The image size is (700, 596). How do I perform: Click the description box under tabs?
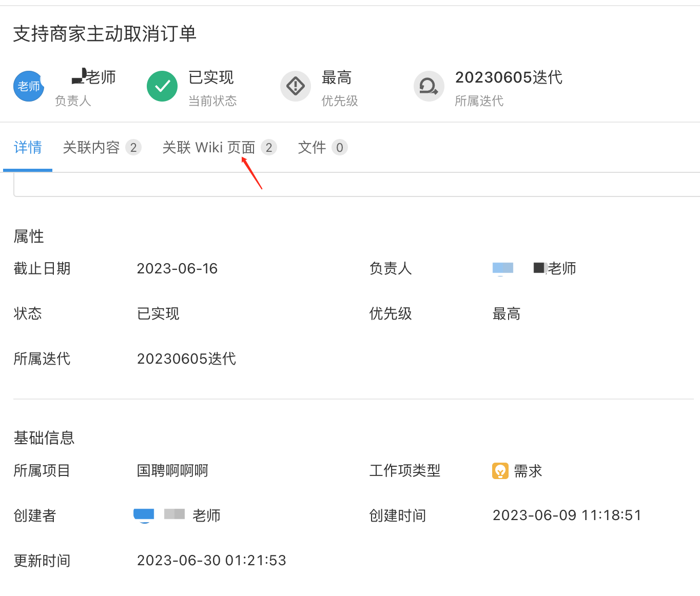357,185
